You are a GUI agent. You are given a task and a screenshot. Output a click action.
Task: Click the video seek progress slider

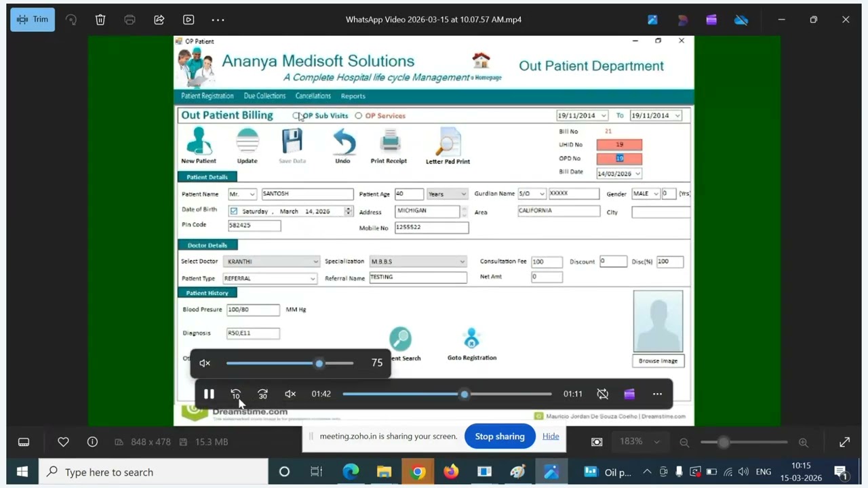point(447,394)
